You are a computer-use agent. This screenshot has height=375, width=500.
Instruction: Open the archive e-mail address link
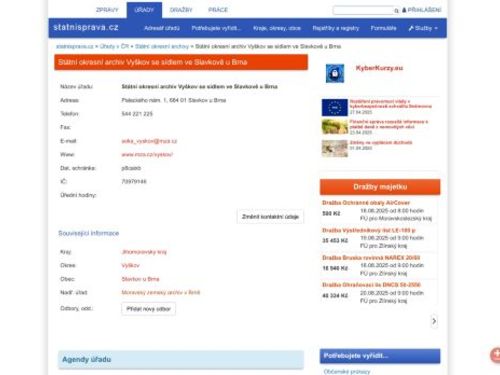pyautogui.click(x=149, y=141)
